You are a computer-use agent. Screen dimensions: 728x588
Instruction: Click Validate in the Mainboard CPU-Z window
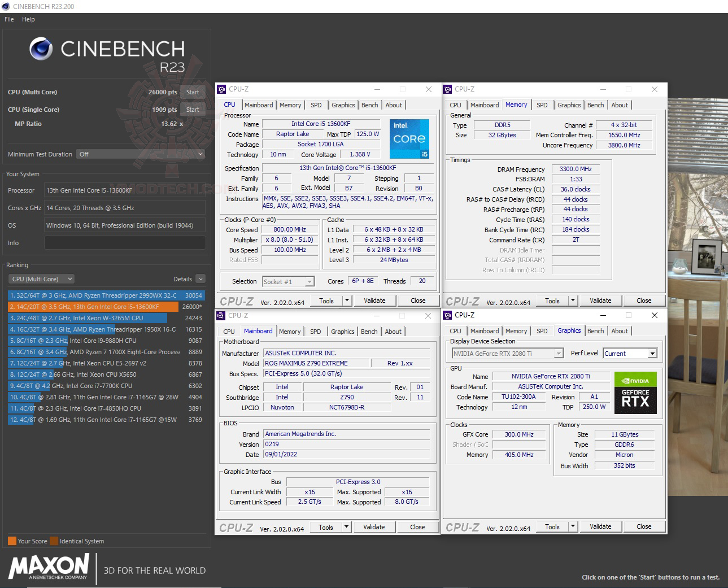pyautogui.click(x=374, y=527)
